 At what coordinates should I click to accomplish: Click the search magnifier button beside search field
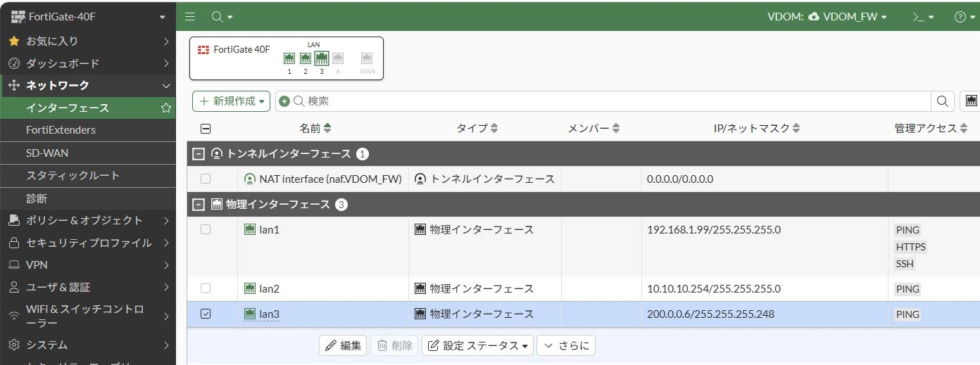pyautogui.click(x=942, y=101)
